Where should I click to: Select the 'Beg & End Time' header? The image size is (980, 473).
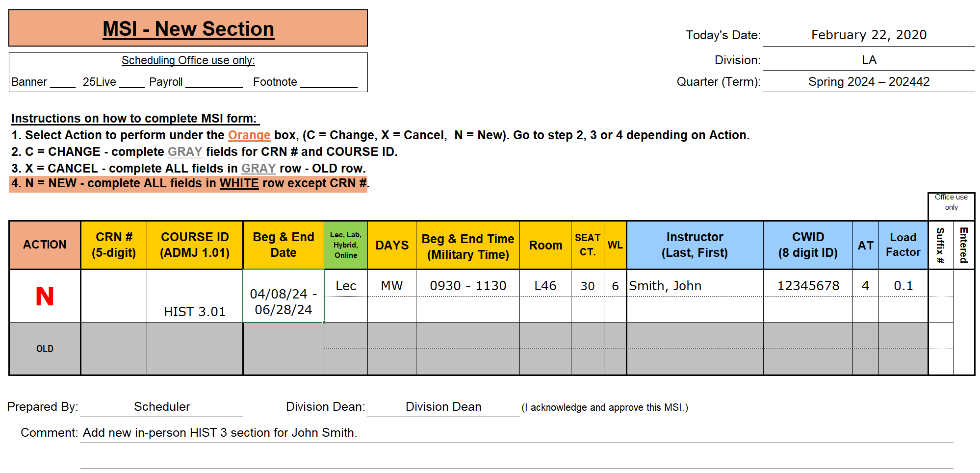click(468, 245)
